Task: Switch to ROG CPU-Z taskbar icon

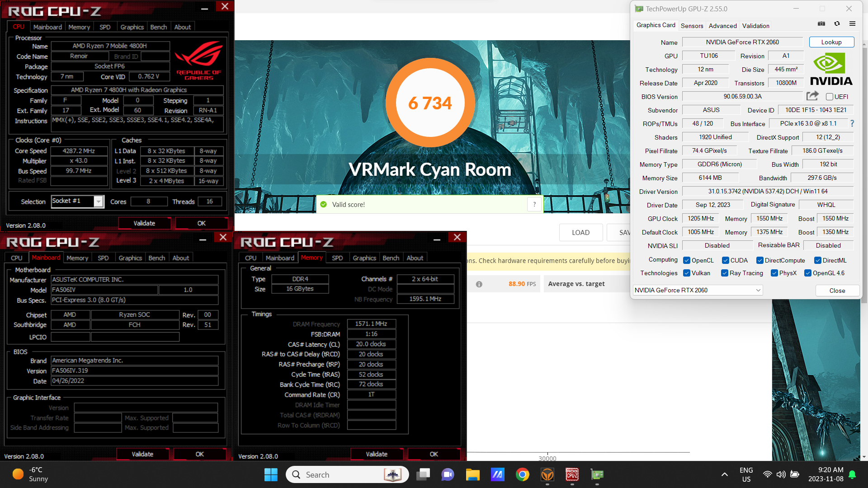Action: coord(572,474)
